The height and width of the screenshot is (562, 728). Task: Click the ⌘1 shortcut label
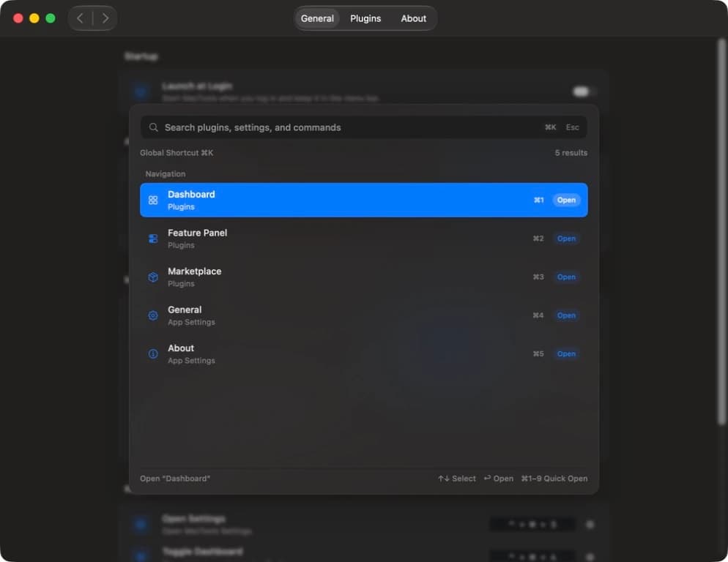[538, 200]
